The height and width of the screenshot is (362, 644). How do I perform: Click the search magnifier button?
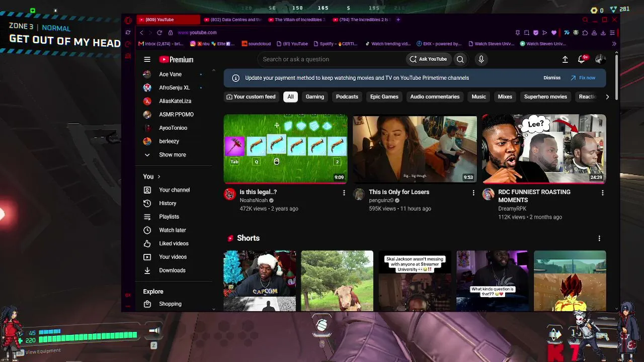(x=460, y=59)
